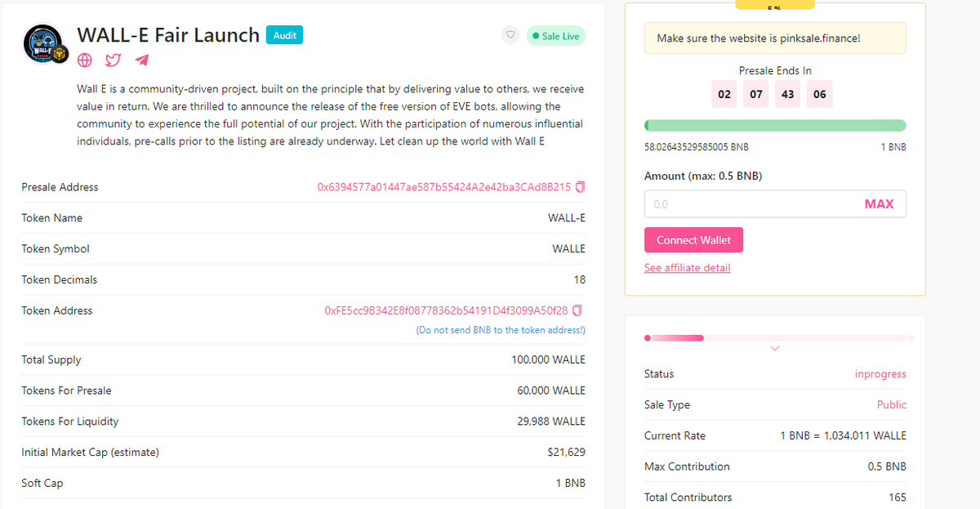Viewport: 980px width, 509px height.
Task: Click the Tokens For Liquidity value '29,988 WALLE'
Action: coord(551,422)
